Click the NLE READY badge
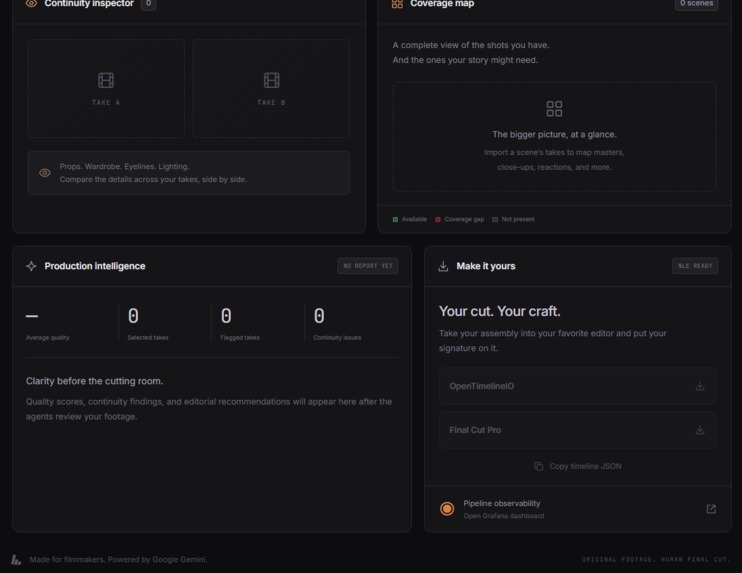 click(x=695, y=266)
